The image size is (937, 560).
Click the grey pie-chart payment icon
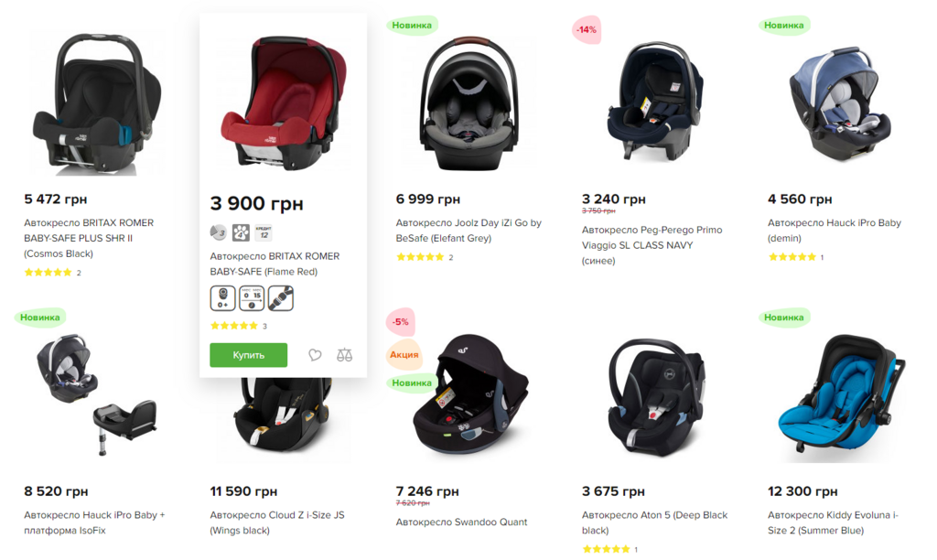[218, 232]
